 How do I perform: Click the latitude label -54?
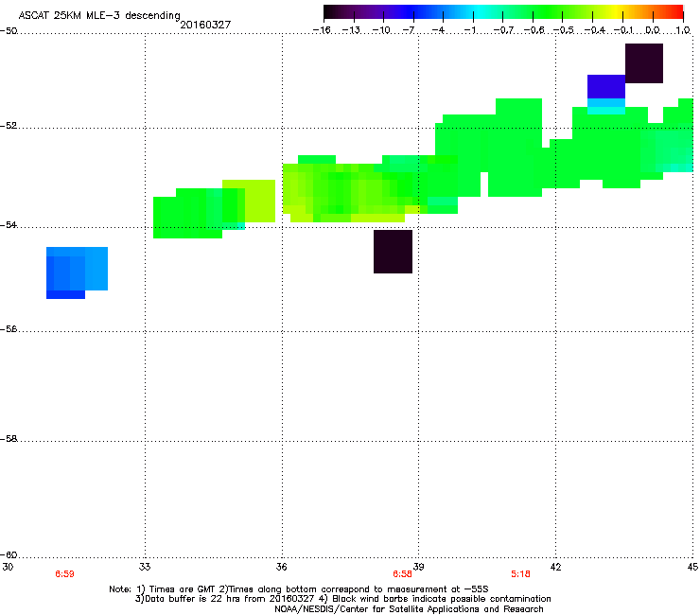9,225
